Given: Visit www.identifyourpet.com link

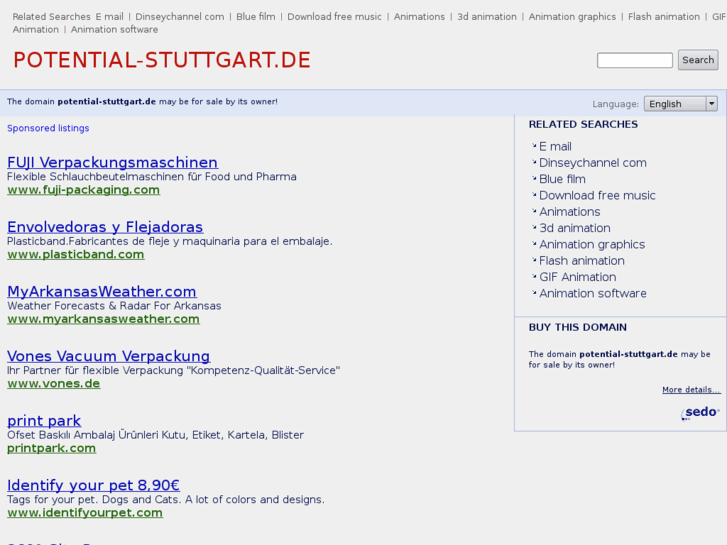Looking at the screenshot, I should pos(85,513).
